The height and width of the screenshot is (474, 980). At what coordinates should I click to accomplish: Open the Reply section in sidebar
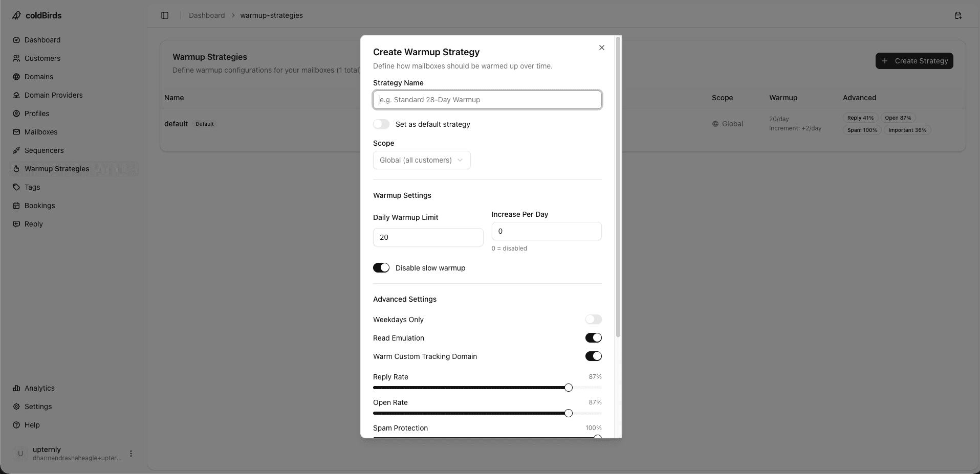pos(33,224)
